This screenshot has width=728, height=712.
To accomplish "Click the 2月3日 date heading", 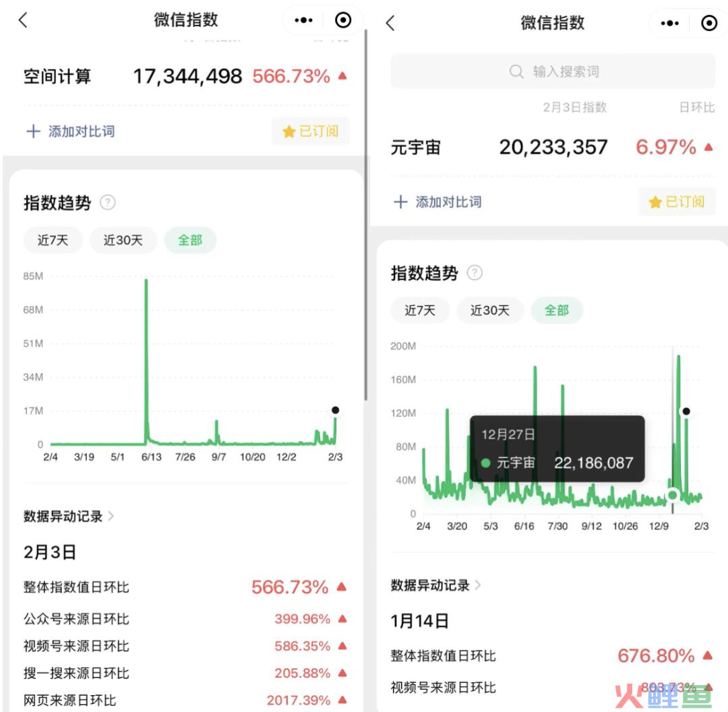I will (50, 552).
